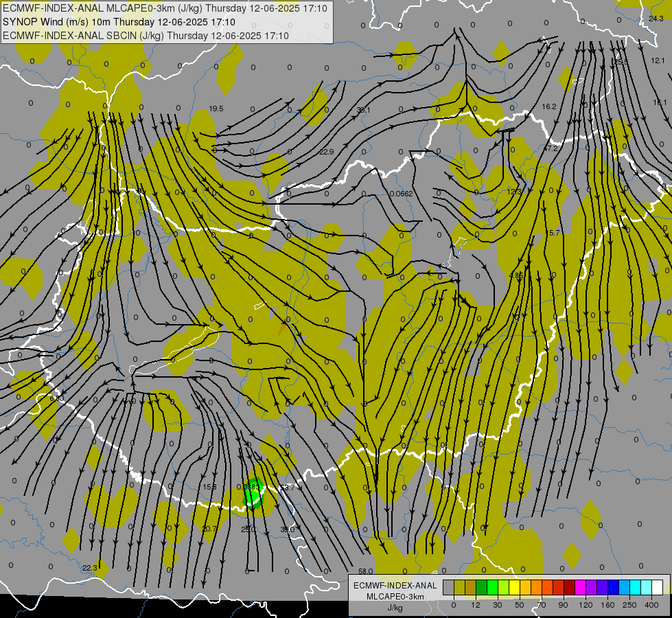Screen dimensions: 672x618
Task: Click the legend scale label 70
Action: (x=542, y=605)
